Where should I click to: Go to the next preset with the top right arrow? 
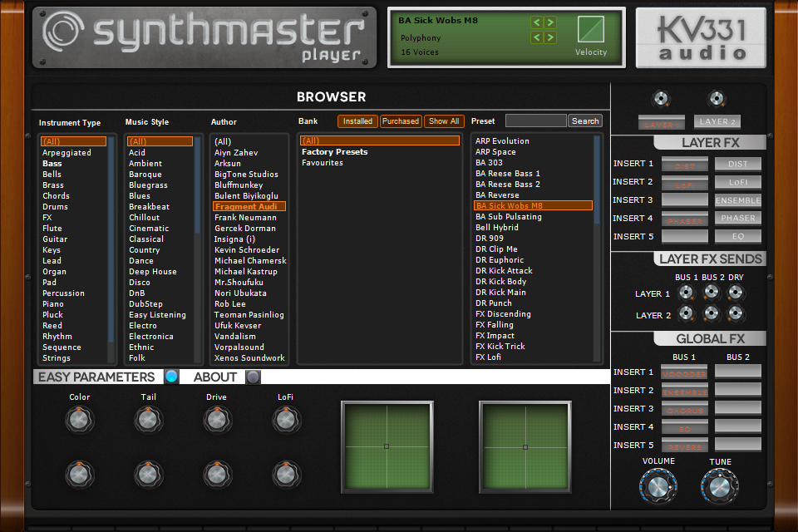click(x=550, y=22)
